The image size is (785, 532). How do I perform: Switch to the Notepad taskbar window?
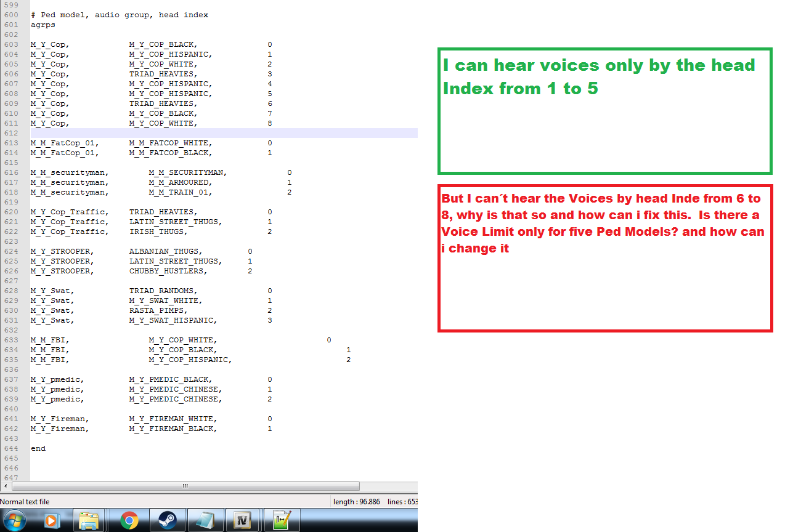click(x=205, y=521)
